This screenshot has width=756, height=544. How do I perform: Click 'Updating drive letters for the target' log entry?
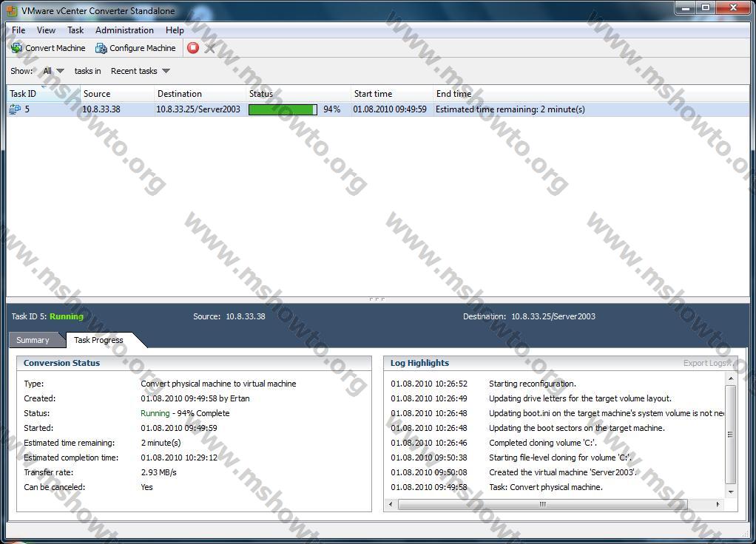pos(580,398)
